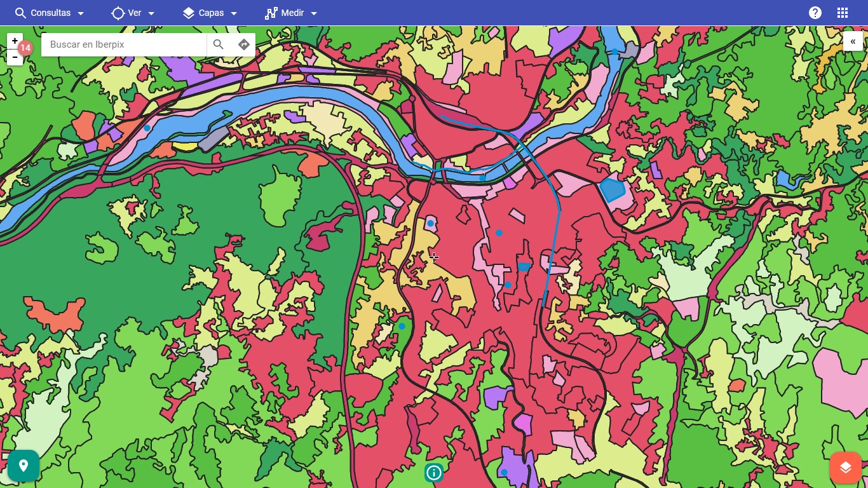Zoom out with the minus button

tap(15, 57)
